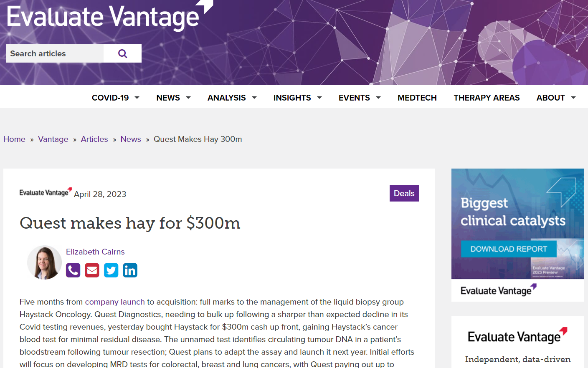Click the Evaluate Vantage header logo
The width and height of the screenshot is (588, 368).
110,15
